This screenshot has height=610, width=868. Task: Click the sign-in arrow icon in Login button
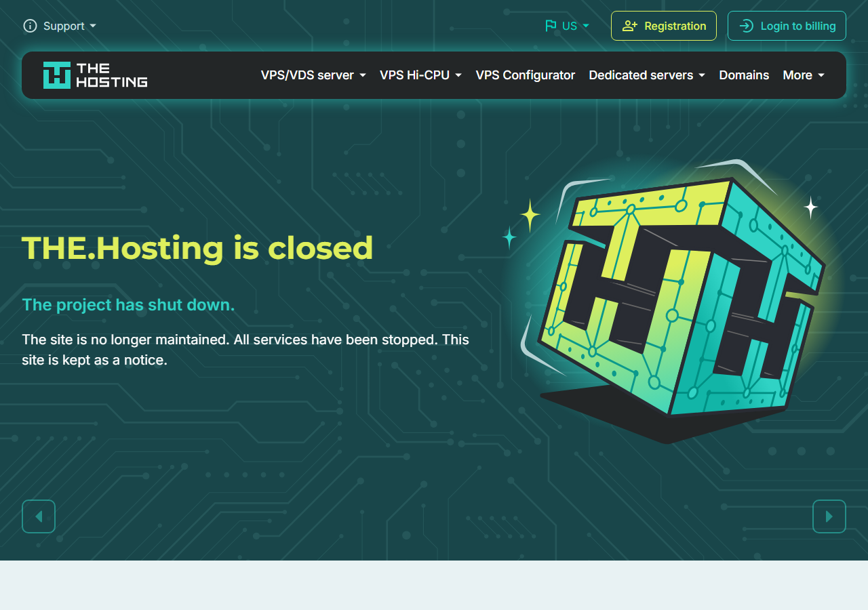(x=746, y=26)
